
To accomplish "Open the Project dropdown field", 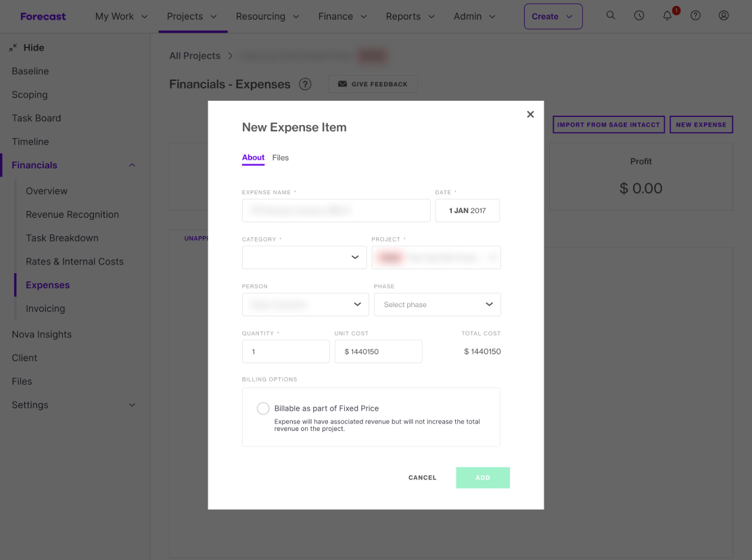I will (436, 258).
